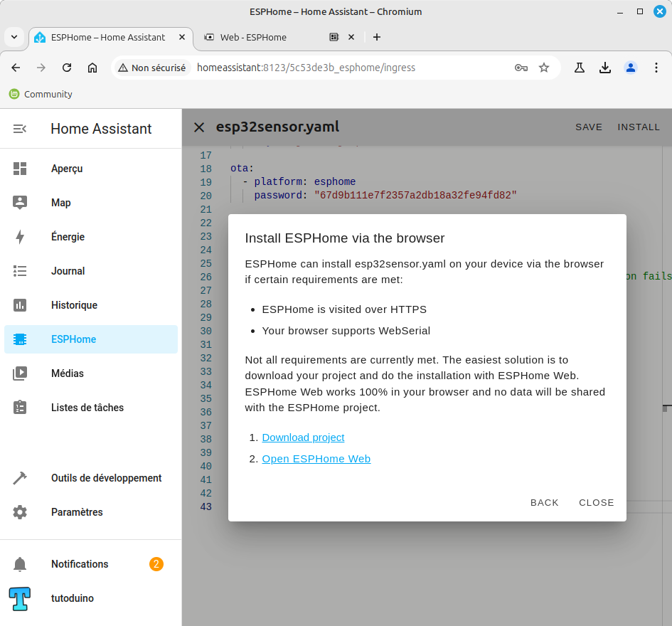This screenshot has width=672, height=626.
Task: Open the Listes de tâches clipboard icon
Action: pyautogui.click(x=20, y=408)
